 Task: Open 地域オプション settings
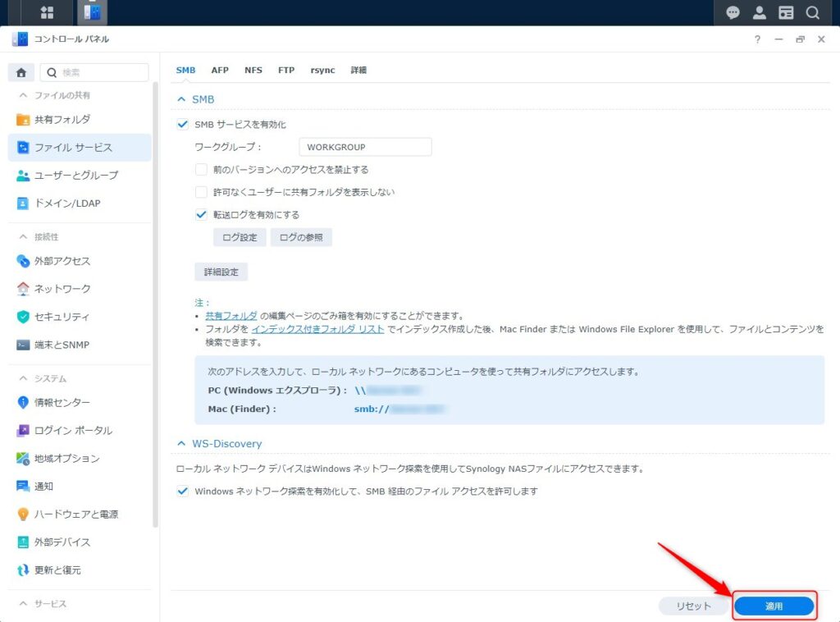tap(80, 458)
